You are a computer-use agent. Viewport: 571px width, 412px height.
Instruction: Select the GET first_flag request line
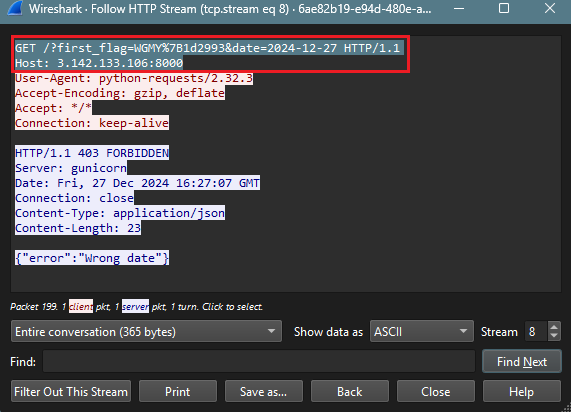click(x=208, y=48)
